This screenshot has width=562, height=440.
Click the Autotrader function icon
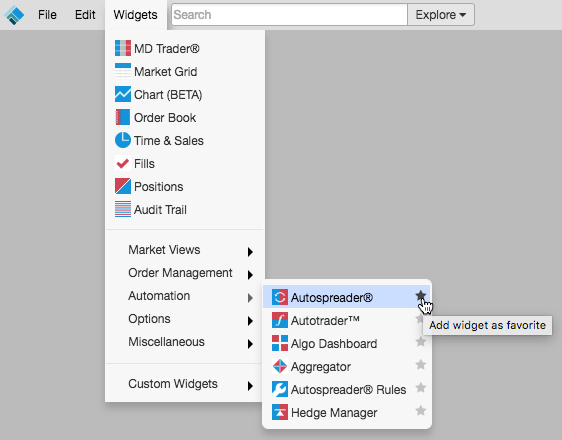coord(280,320)
